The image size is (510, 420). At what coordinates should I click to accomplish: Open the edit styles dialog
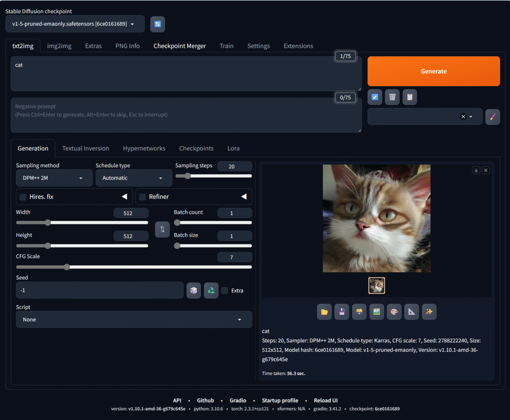[493, 116]
